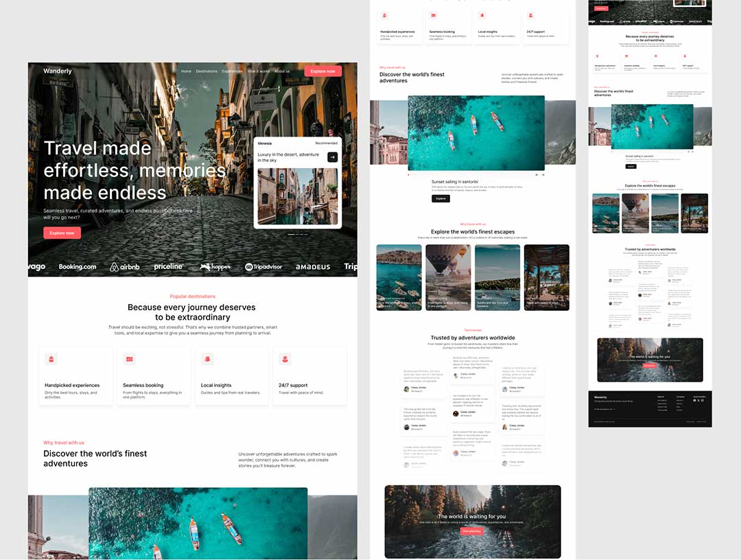
Task: Click the Amadeus logo in the large hero partner strip
Action: 313,267
